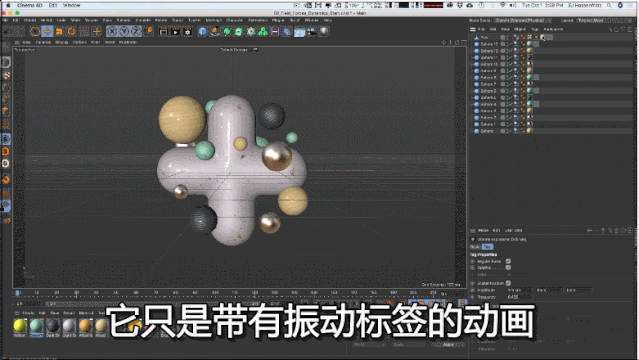Screen dimensions: 639x360
Task: Select the Sphere.12 object in Object Manager
Action: (x=489, y=44)
